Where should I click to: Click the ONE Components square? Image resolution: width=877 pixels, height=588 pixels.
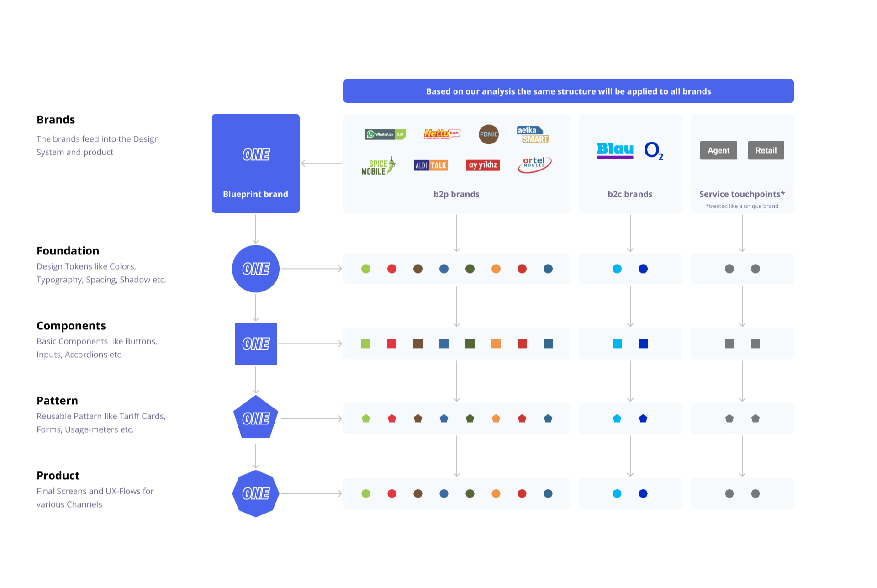point(255,344)
